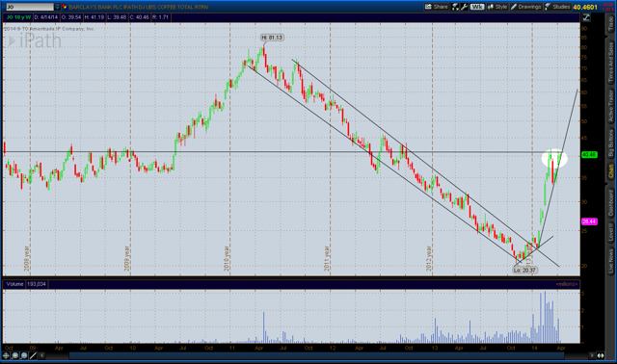Toggle the price axis chart icon
The width and height of the screenshot is (617, 364).
(586, 17)
